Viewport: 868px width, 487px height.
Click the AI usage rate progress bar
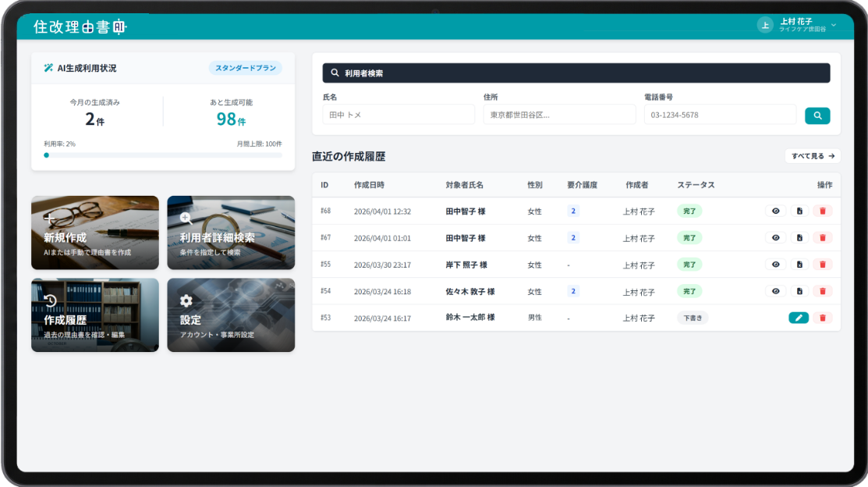click(x=163, y=155)
